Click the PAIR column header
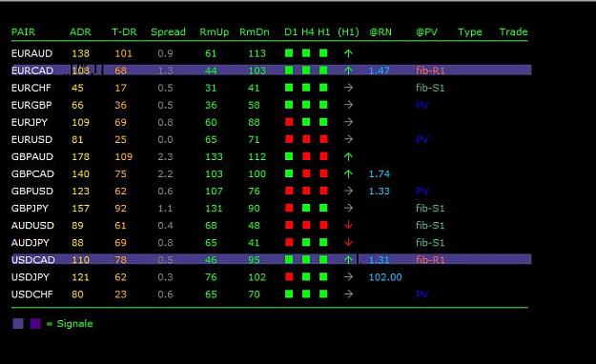This screenshot has height=364, width=596. [x=23, y=31]
